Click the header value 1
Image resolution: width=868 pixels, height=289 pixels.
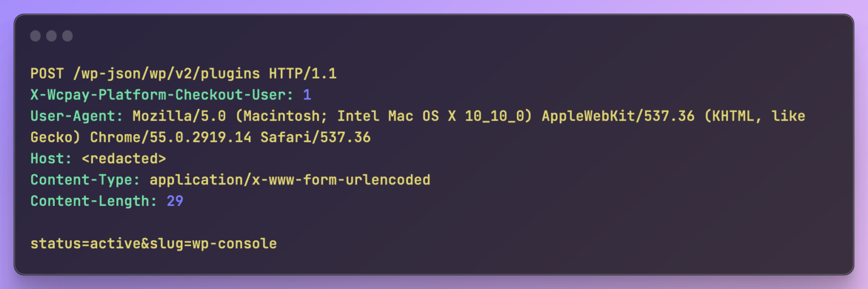coord(307,95)
